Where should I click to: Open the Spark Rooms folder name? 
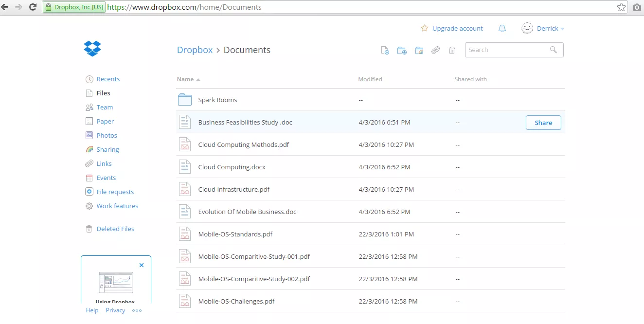coord(217,100)
